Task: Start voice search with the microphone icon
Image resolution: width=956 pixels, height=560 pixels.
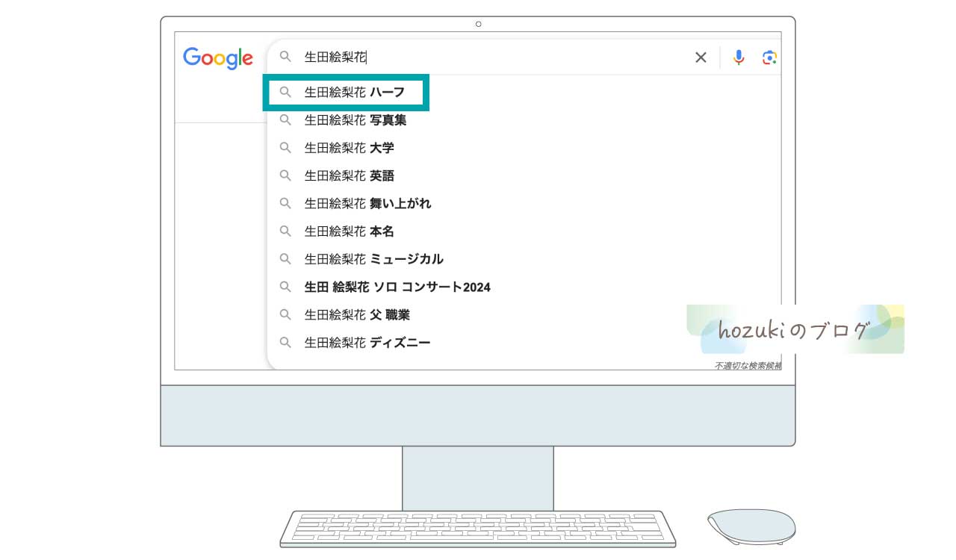Action: pyautogui.click(x=739, y=57)
